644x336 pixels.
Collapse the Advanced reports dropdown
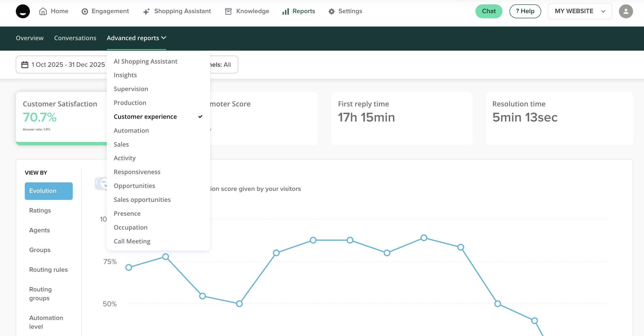point(136,38)
